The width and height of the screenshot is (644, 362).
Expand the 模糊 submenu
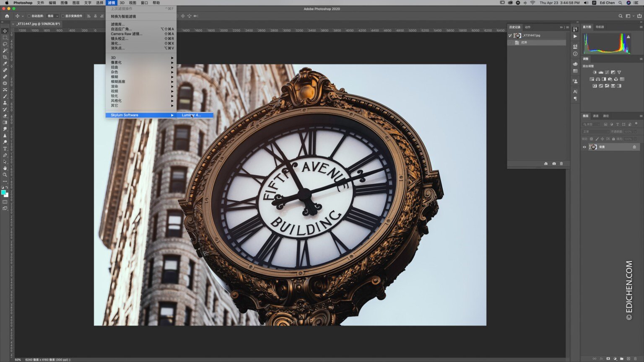141,77
